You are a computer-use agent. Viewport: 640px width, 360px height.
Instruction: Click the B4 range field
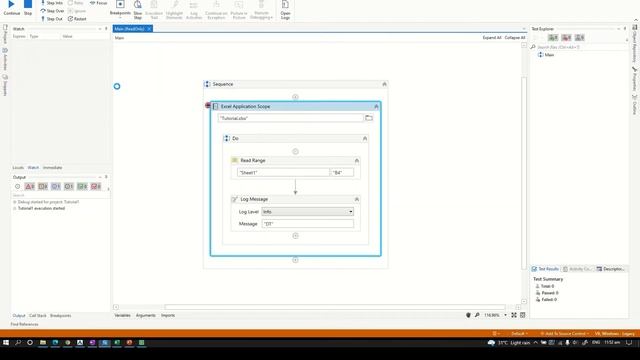coord(342,173)
